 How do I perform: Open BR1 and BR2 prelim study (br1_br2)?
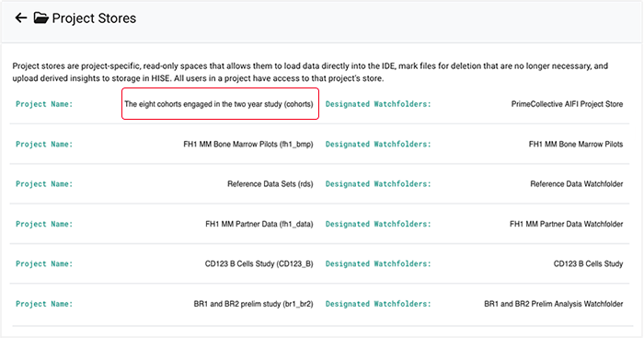click(x=253, y=304)
